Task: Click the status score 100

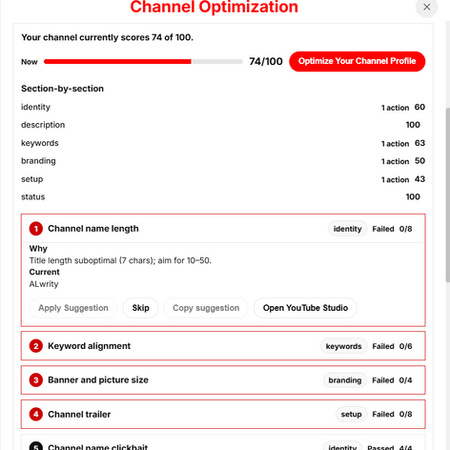Action: pos(413,197)
